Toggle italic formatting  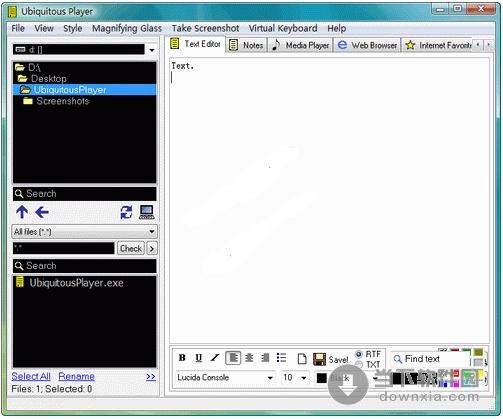coord(215,358)
